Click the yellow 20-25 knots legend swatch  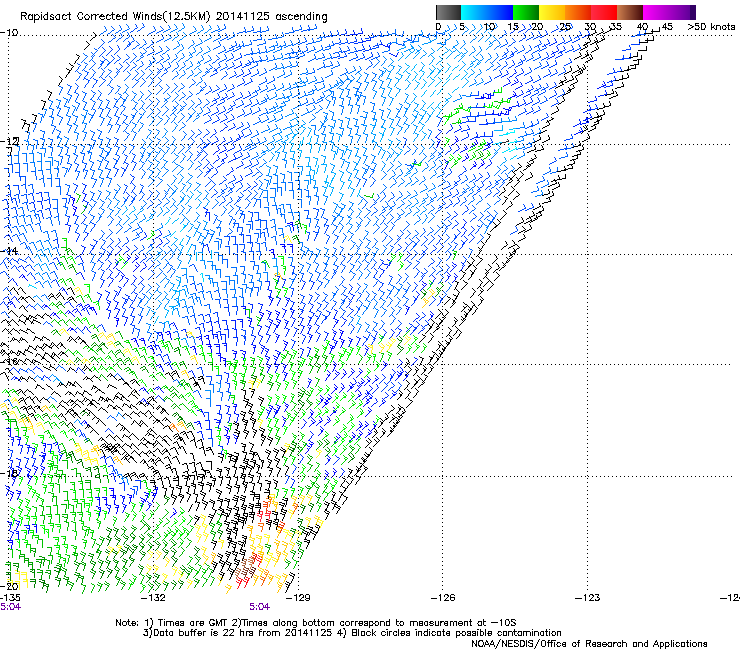point(552,12)
